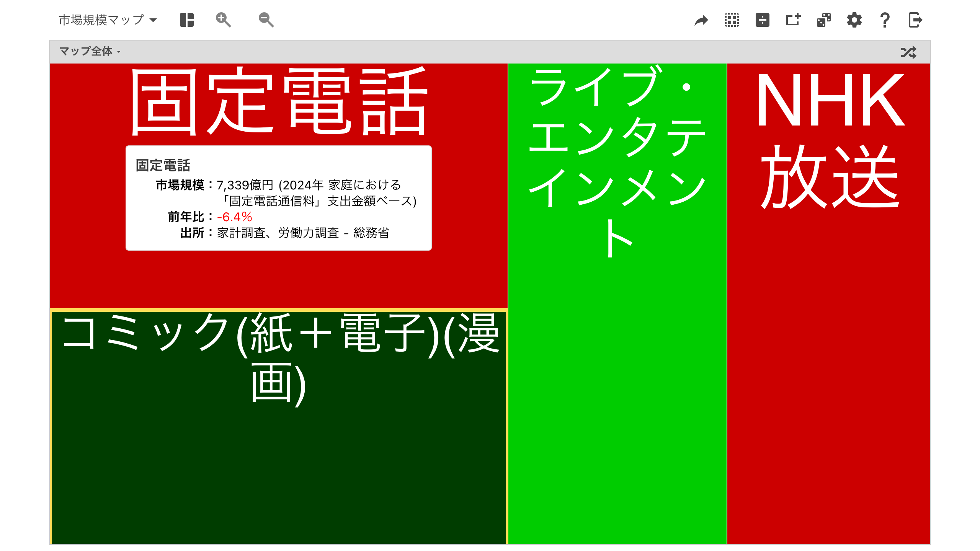The width and height of the screenshot is (980, 551).
Task: Expand the マップ全体 breadcrumb dropdown
Action: (90, 51)
